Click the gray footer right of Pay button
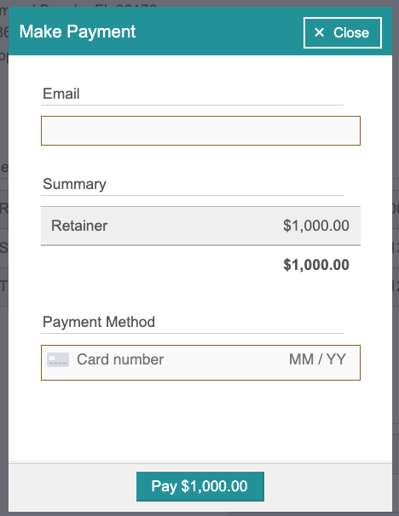399x516 pixels. tap(328, 487)
